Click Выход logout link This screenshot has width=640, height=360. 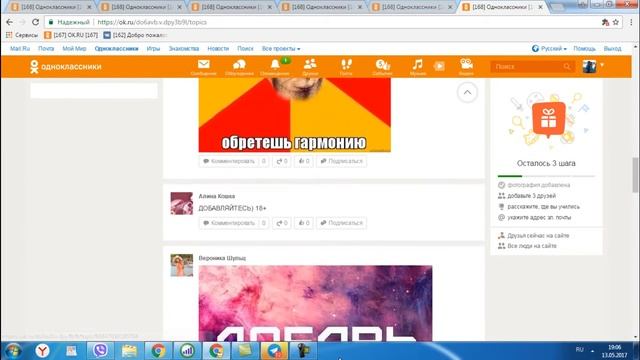pyautogui.click(x=613, y=49)
